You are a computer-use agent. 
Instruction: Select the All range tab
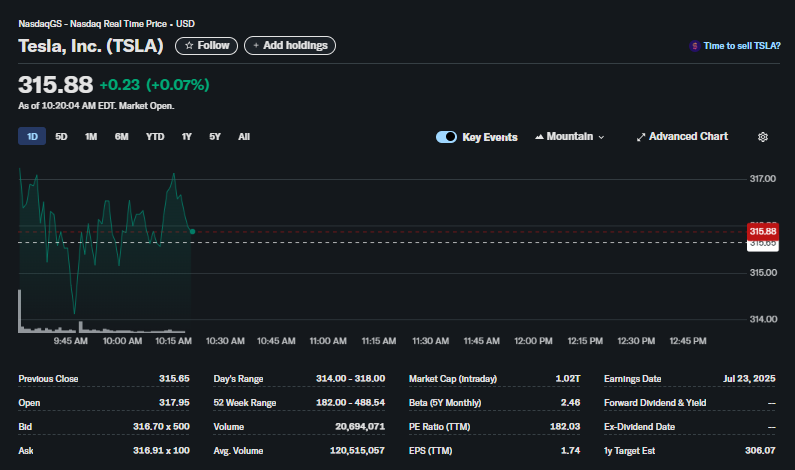point(244,136)
